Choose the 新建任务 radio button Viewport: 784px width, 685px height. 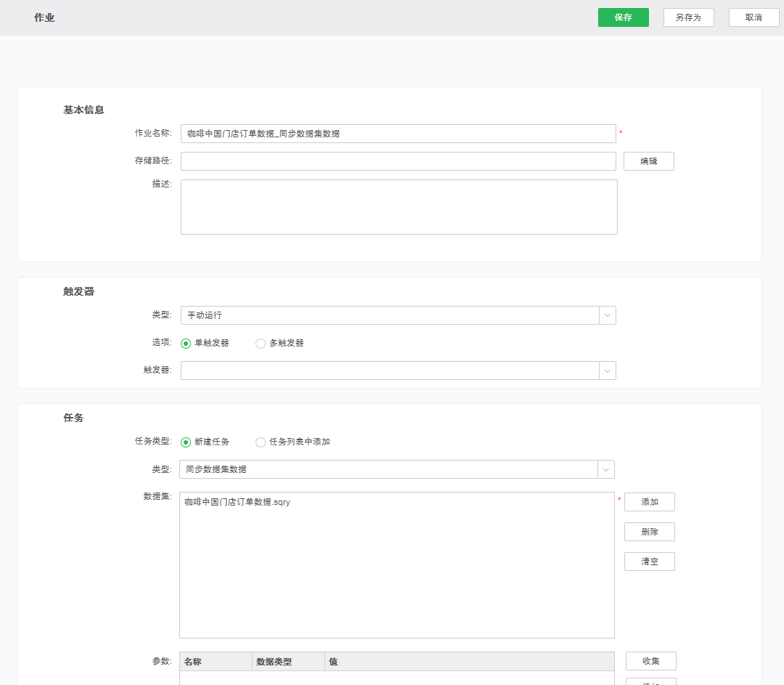click(187, 442)
